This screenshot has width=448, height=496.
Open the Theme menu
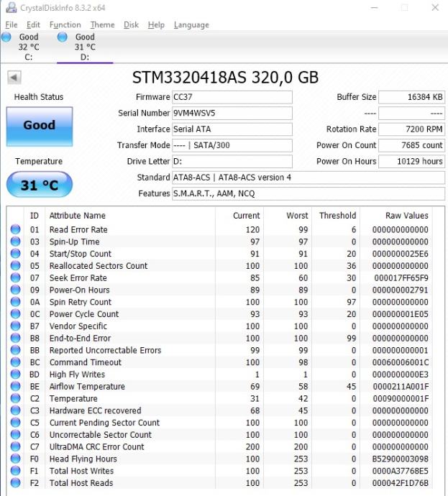pyautogui.click(x=103, y=24)
